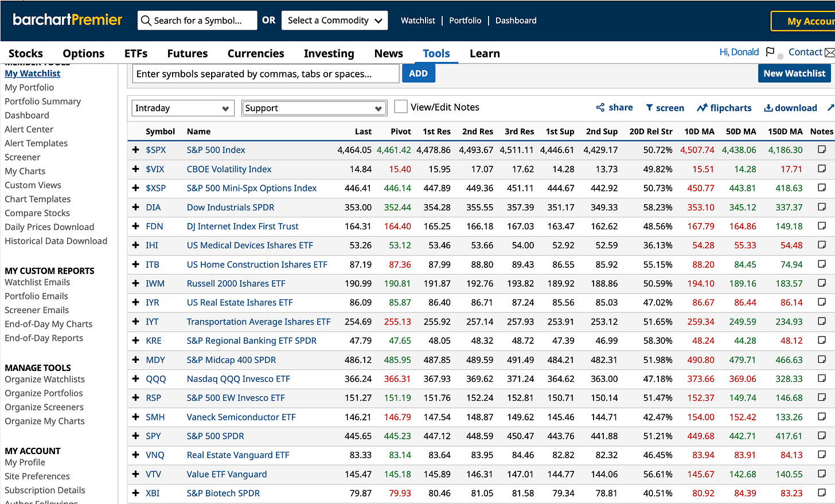Open the Stocks menu
Viewport: 835px width, 504px height.
pos(26,53)
